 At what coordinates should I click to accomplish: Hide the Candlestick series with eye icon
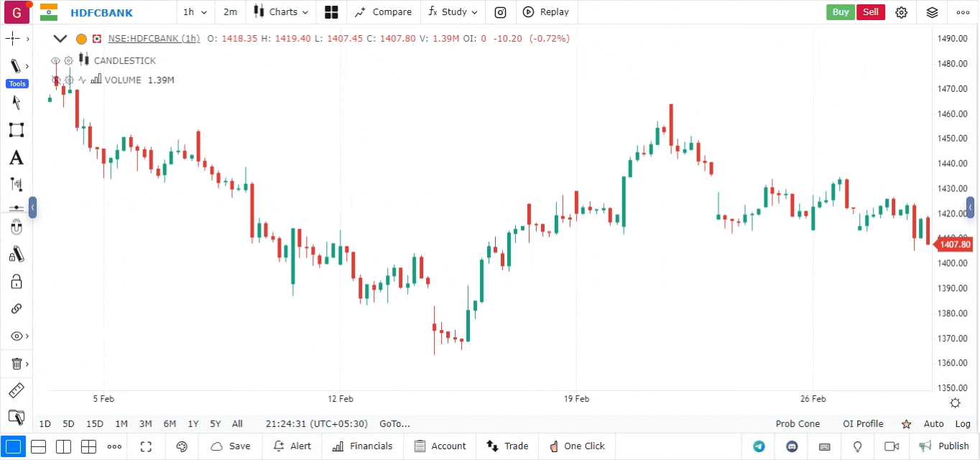(x=55, y=61)
